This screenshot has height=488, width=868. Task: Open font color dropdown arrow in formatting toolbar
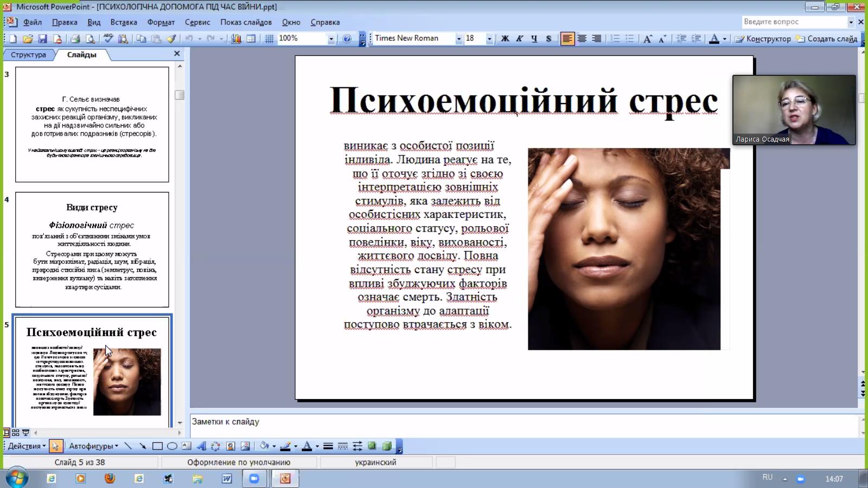724,38
